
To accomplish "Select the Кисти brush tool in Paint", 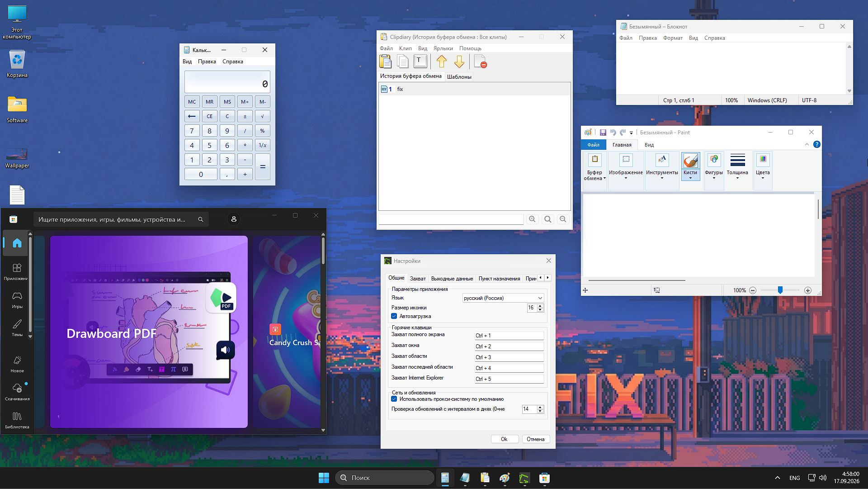I will (x=690, y=166).
